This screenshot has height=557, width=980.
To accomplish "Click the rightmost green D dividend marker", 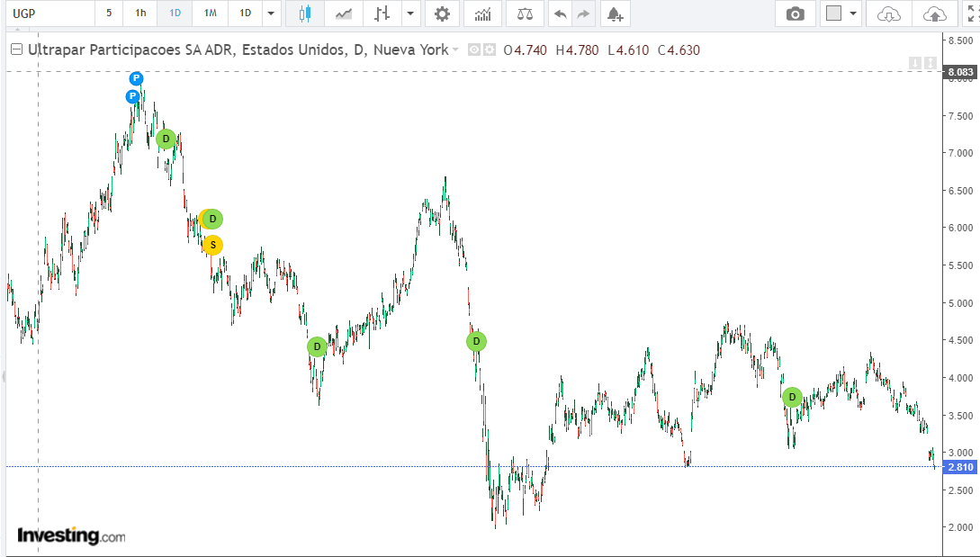I will [x=792, y=397].
